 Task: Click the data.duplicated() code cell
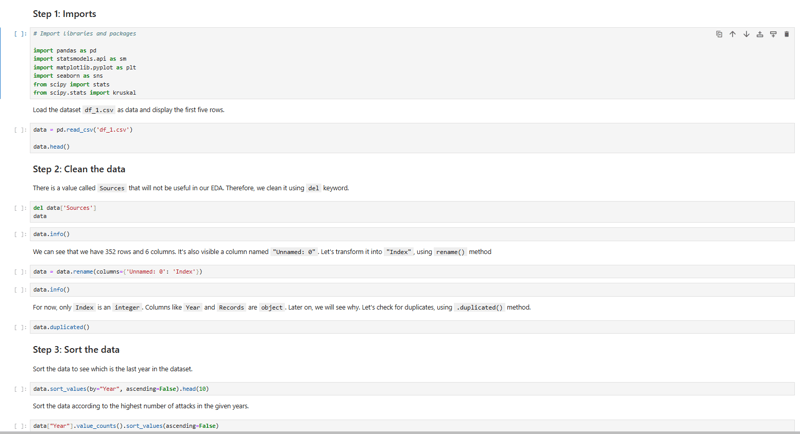pyautogui.click(x=412, y=327)
